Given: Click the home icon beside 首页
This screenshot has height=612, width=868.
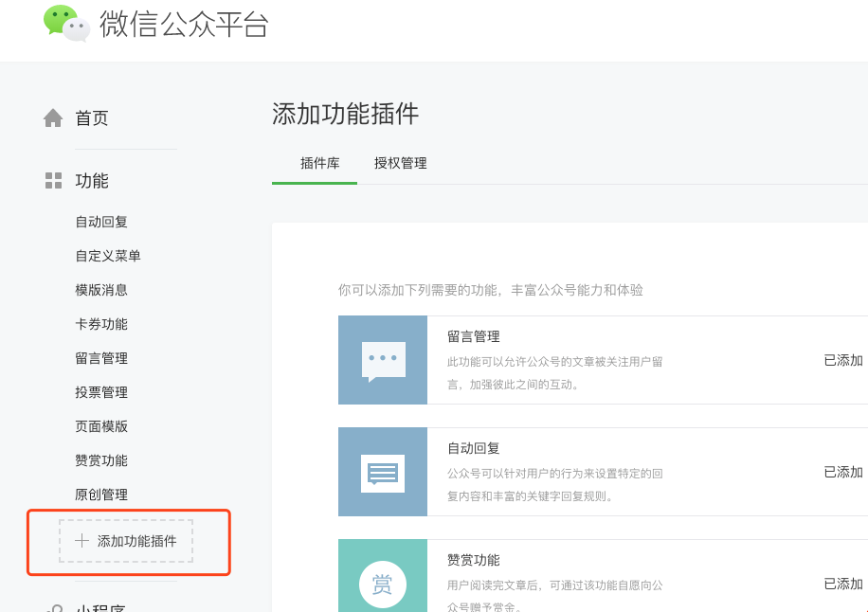Looking at the screenshot, I should coord(53,117).
